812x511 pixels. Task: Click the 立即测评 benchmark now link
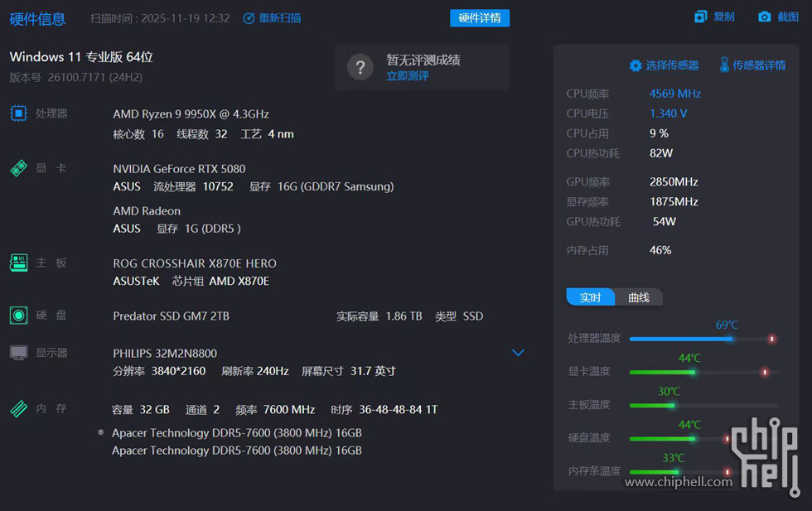coord(407,76)
